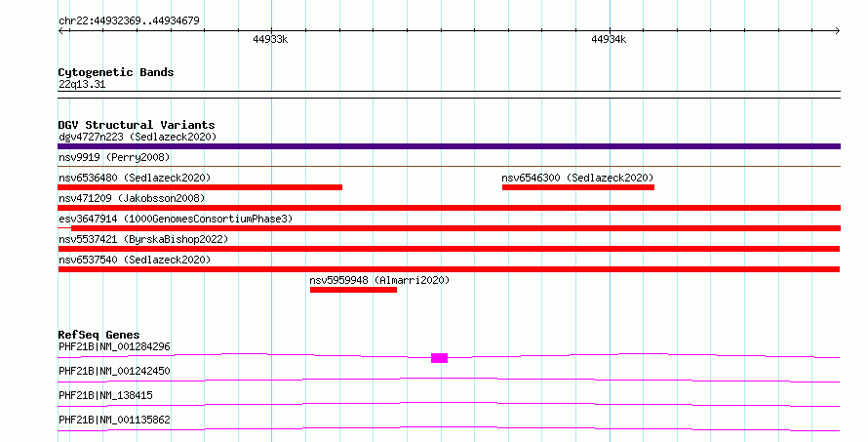Click the thin brown nsv9919 variant line
The image size is (868, 442).
[x=449, y=166]
